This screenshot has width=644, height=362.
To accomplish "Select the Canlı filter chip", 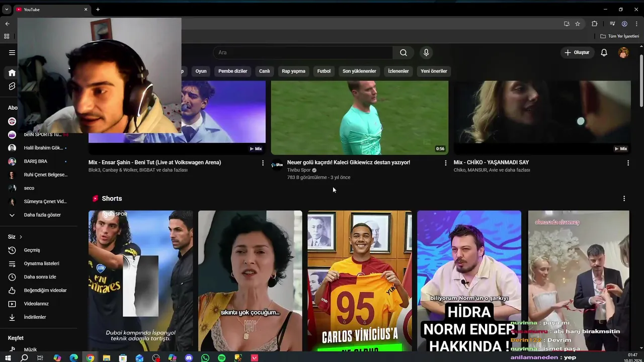I will pos(264,71).
